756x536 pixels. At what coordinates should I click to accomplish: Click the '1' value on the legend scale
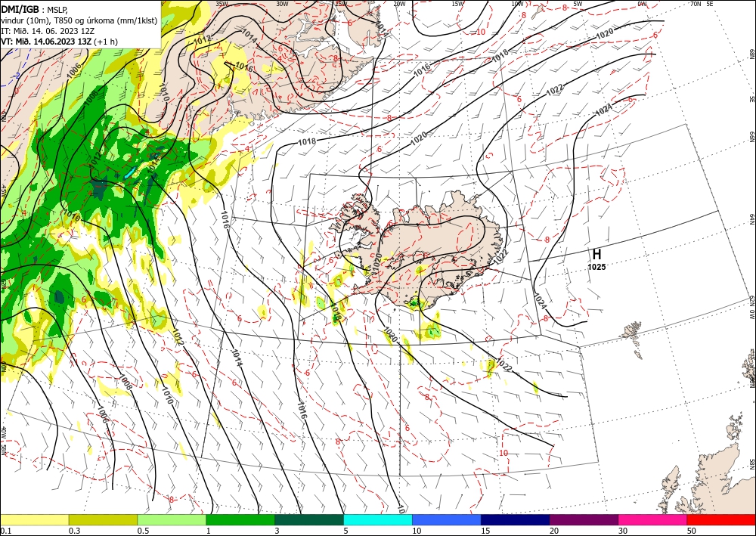209,531
